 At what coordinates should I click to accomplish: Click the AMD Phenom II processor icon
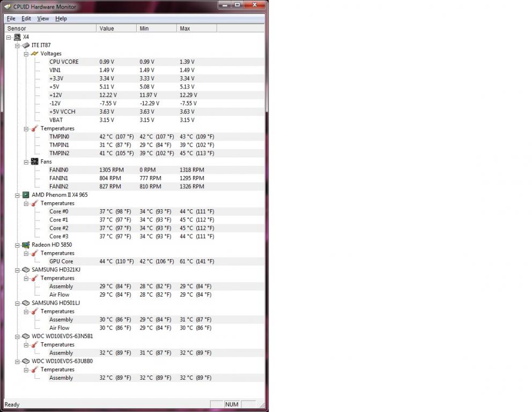pos(26,195)
